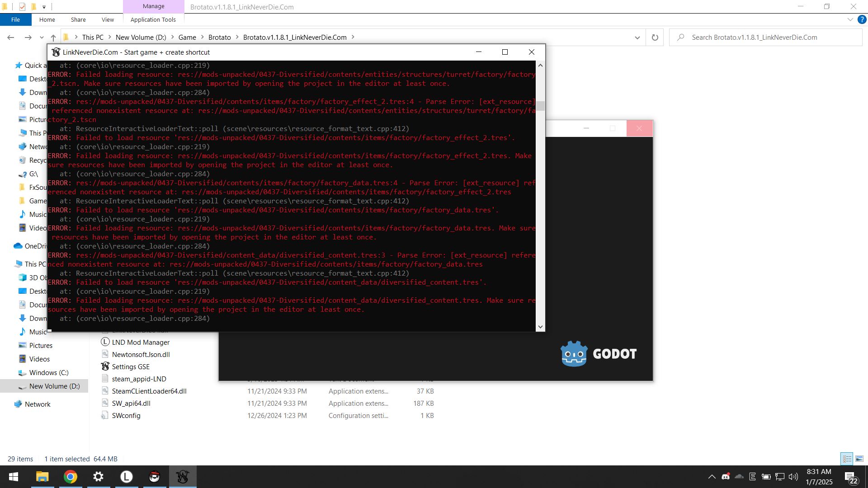Click New Volume (D:) in breadcrumb
868x488 pixels.
pyautogui.click(x=141, y=38)
